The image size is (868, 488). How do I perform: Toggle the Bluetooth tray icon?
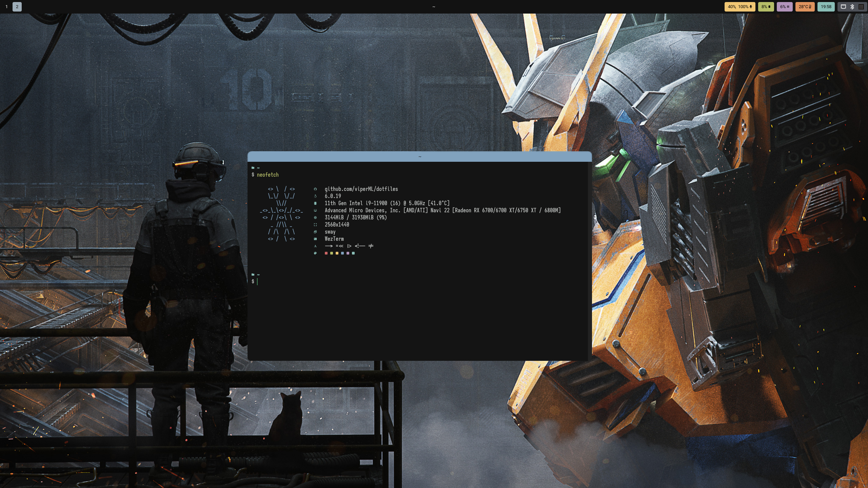click(852, 7)
